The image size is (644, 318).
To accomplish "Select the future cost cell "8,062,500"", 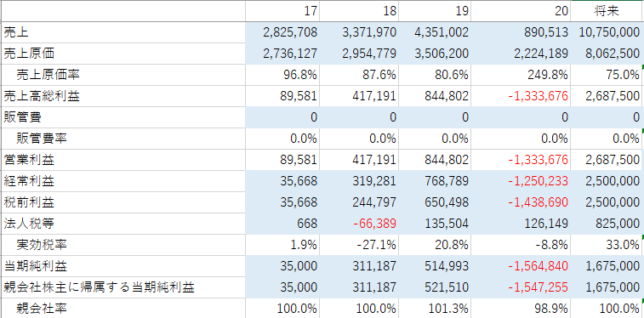I will [606, 54].
